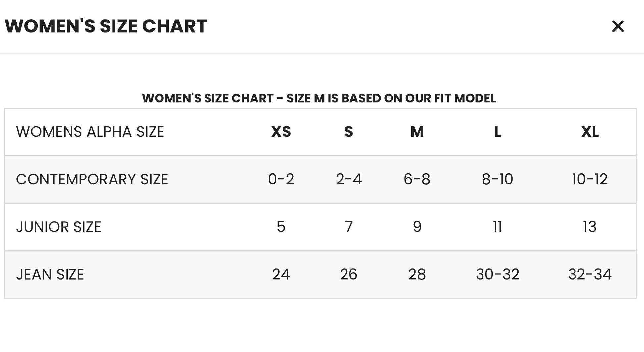Close the Women's Size Chart dialog
The width and height of the screenshot is (644, 352).
click(x=618, y=26)
